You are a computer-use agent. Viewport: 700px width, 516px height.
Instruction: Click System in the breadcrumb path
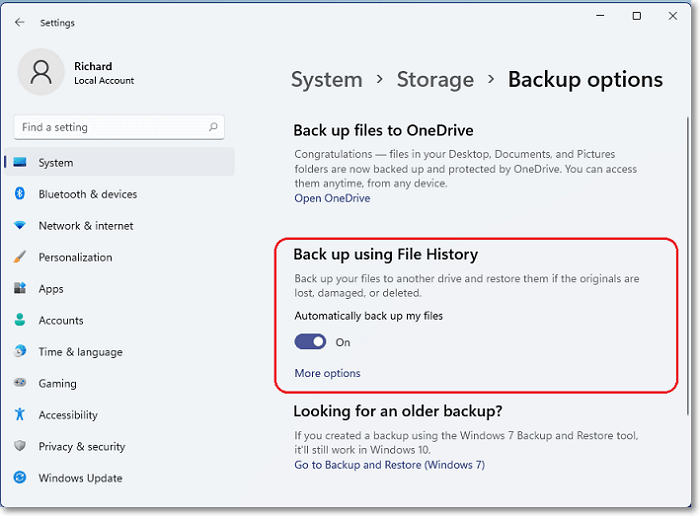[x=326, y=79]
